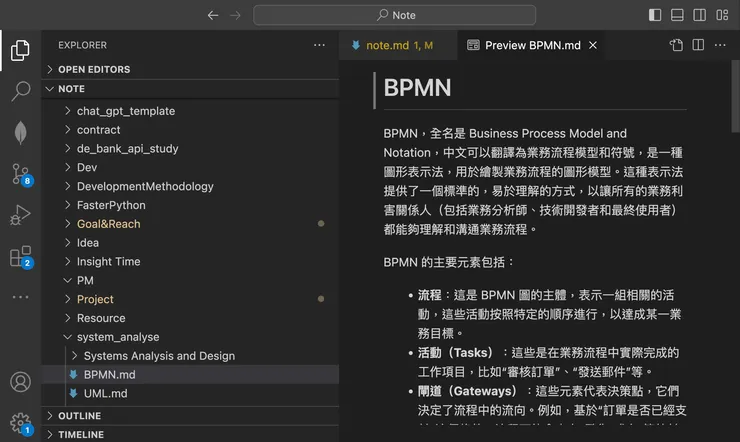Expand the DevelopmentMethodology folder

190,186
